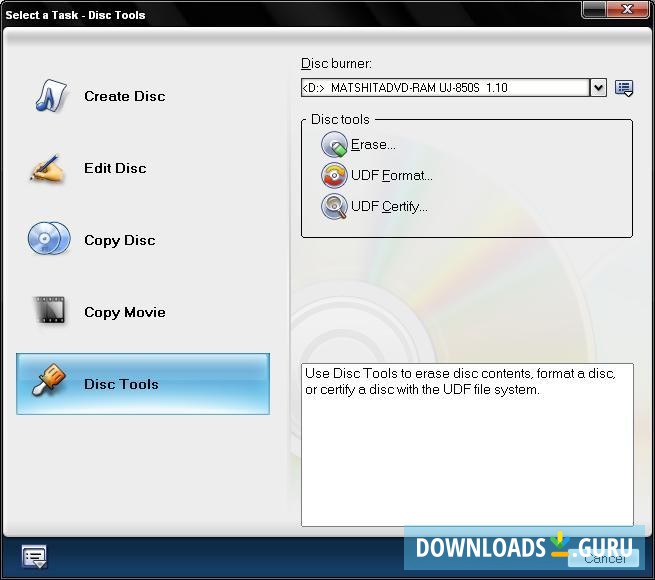Open the Disc burner dropdown arrow

pyautogui.click(x=598, y=88)
